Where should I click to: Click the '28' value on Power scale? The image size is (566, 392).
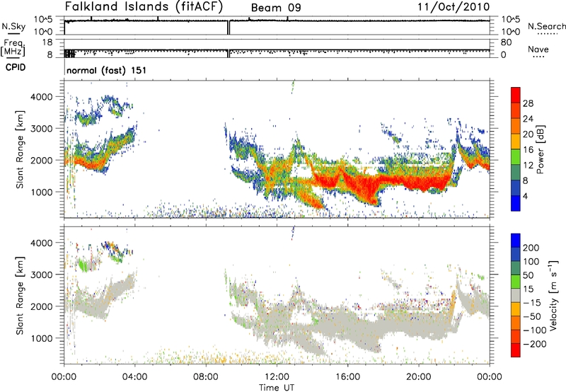pyautogui.click(x=528, y=103)
